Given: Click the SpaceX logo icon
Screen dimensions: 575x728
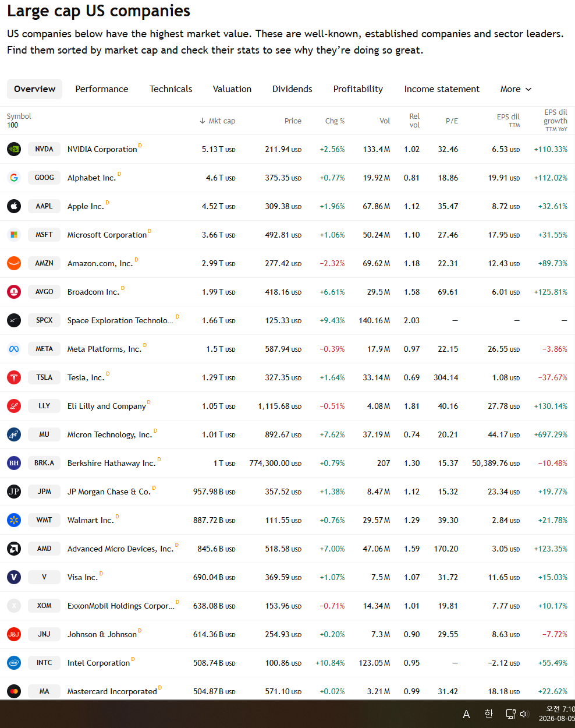Looking at the screenshot, I should (14, 320).
